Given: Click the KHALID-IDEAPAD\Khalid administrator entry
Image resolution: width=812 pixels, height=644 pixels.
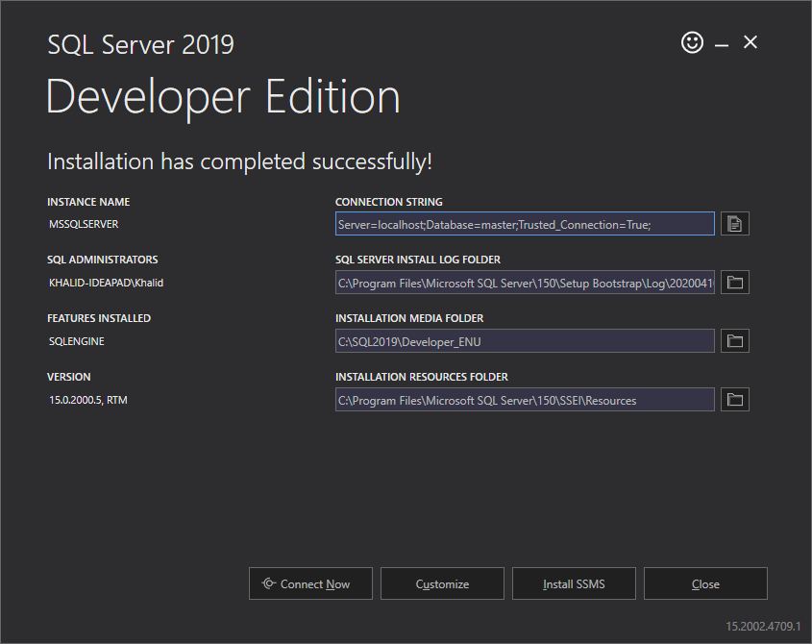Looking at the screenshot, I should [106, 283].
